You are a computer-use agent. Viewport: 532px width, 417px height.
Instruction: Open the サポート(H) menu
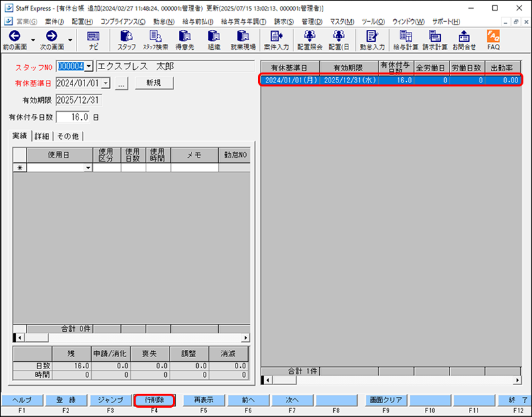tap(446, 21)
